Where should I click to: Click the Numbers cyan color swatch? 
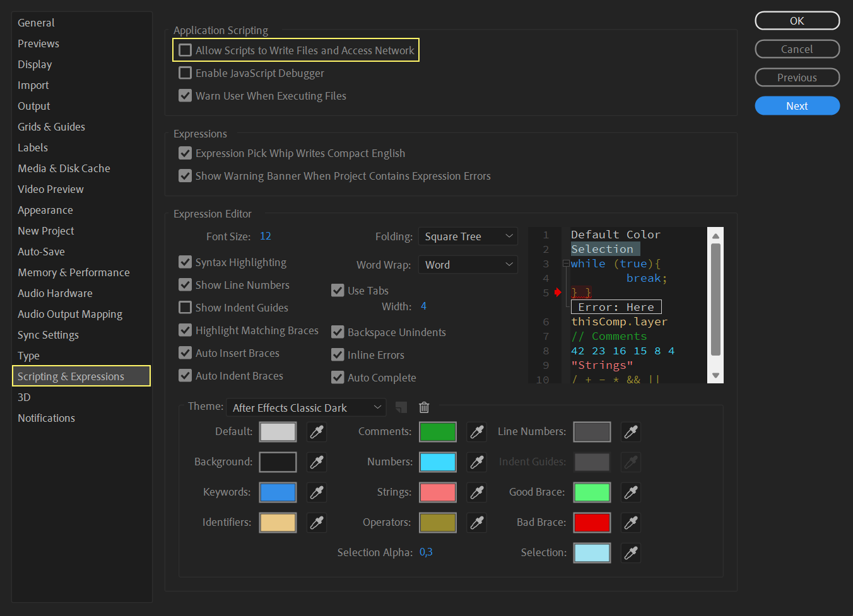[x=438, y=462]
